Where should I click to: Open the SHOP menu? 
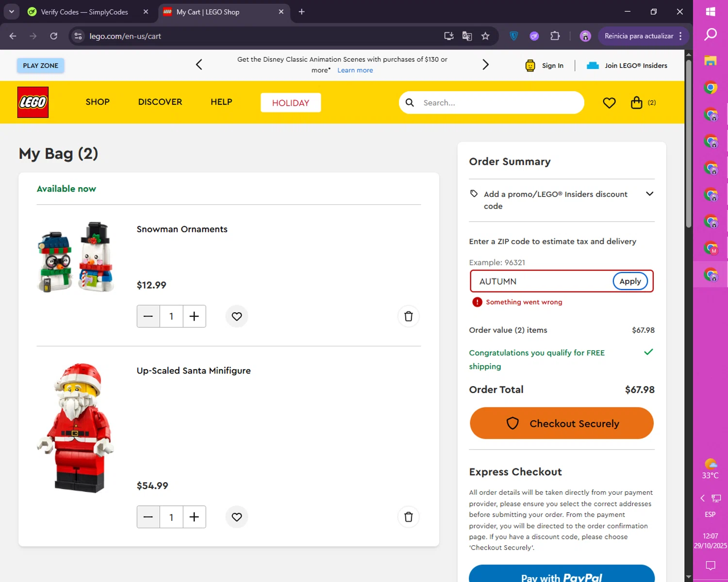[98, 102]
